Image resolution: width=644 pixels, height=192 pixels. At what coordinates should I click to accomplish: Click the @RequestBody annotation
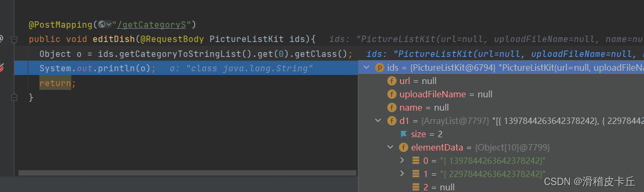click(x=172, y=39)
